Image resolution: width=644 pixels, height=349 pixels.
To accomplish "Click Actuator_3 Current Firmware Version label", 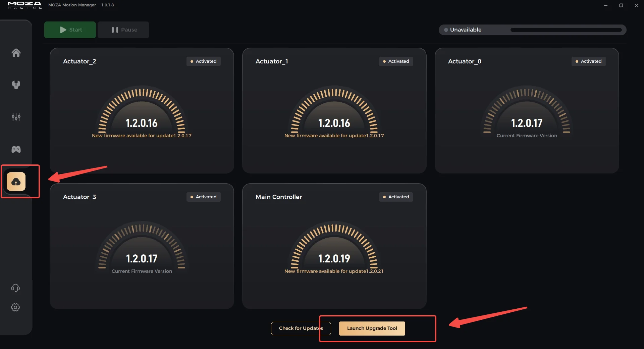I will click(x=142, y=271).
